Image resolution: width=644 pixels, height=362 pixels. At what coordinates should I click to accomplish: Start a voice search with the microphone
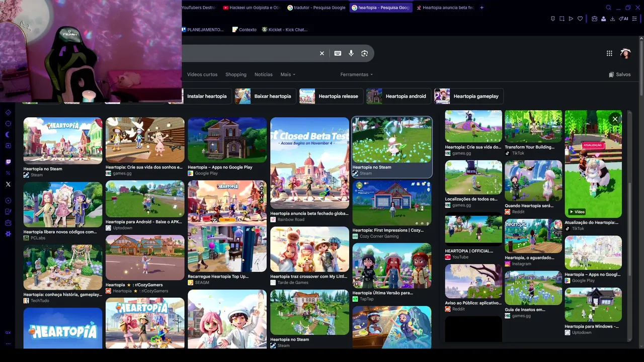[x=351, y=53]
